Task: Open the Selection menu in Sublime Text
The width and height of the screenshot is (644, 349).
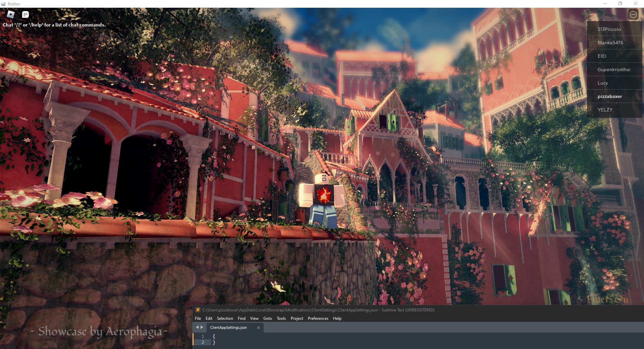Action: coord(225,318)
